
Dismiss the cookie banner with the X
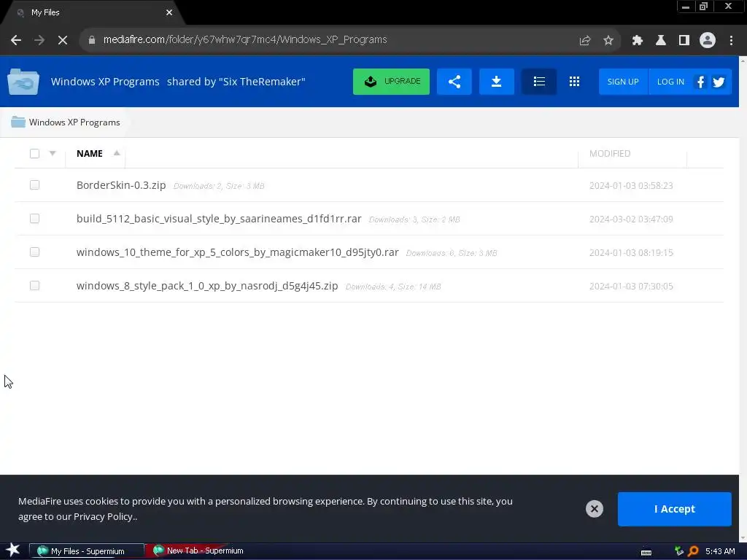594,508
